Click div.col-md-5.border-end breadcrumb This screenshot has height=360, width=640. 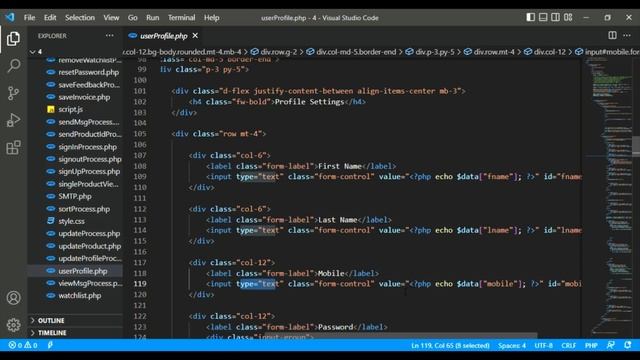tap(356, 52)
